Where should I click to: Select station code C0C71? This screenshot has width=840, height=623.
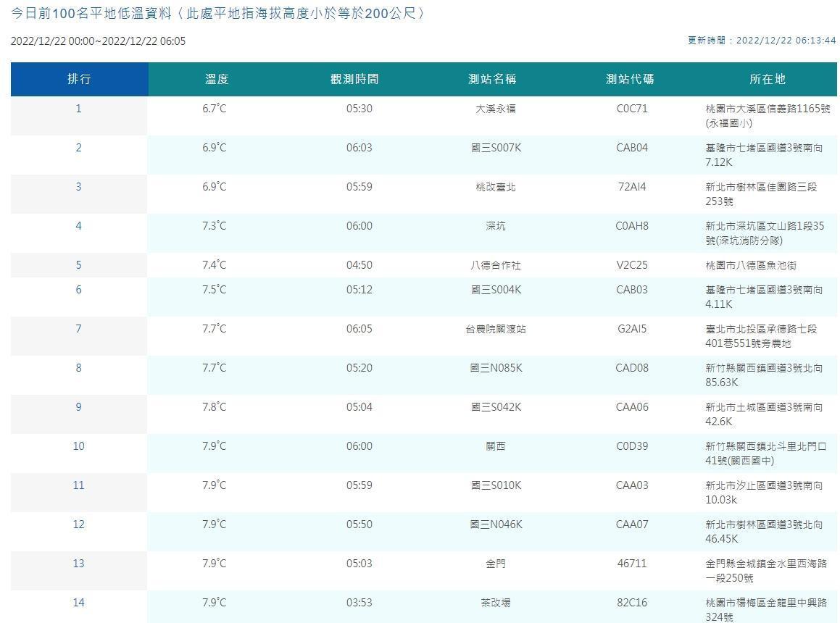[632, 109]
